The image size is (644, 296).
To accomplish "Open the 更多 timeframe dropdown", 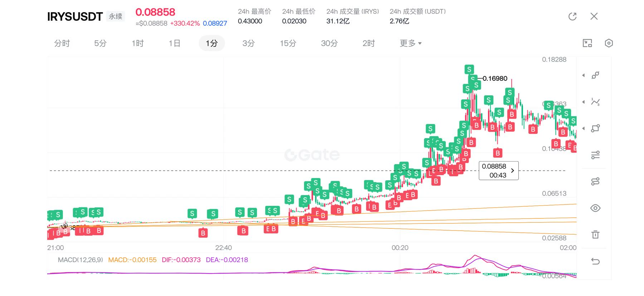I will tap(411, 43).
